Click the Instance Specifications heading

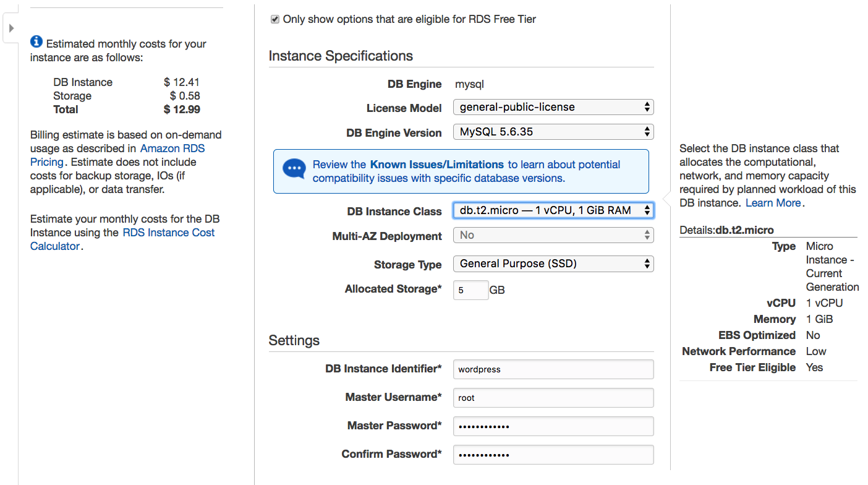[341, 56]
